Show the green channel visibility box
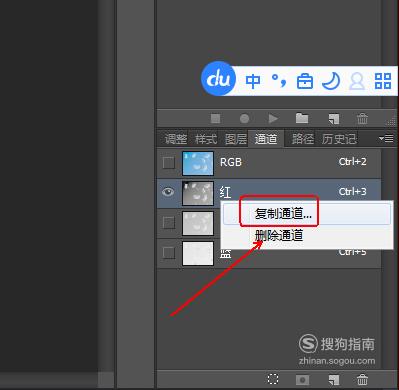Image resolution: width=399 pixels, height=390 pixels. (169, 222)
